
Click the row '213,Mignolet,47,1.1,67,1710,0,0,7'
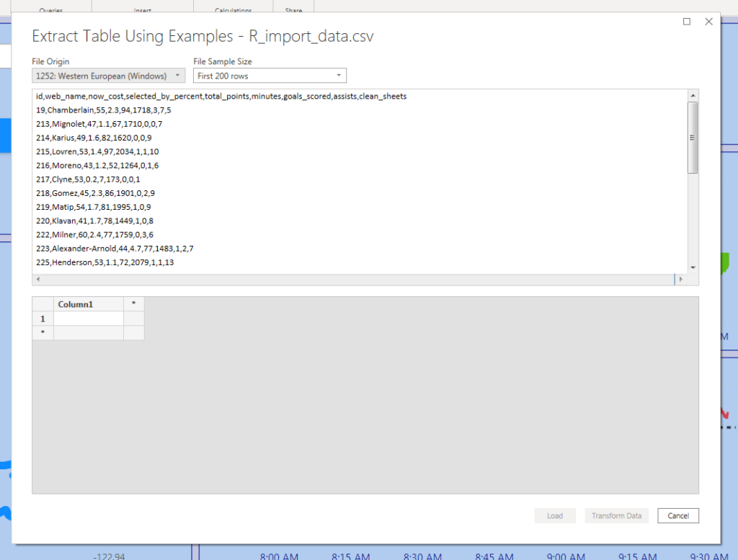coord(99,124)
